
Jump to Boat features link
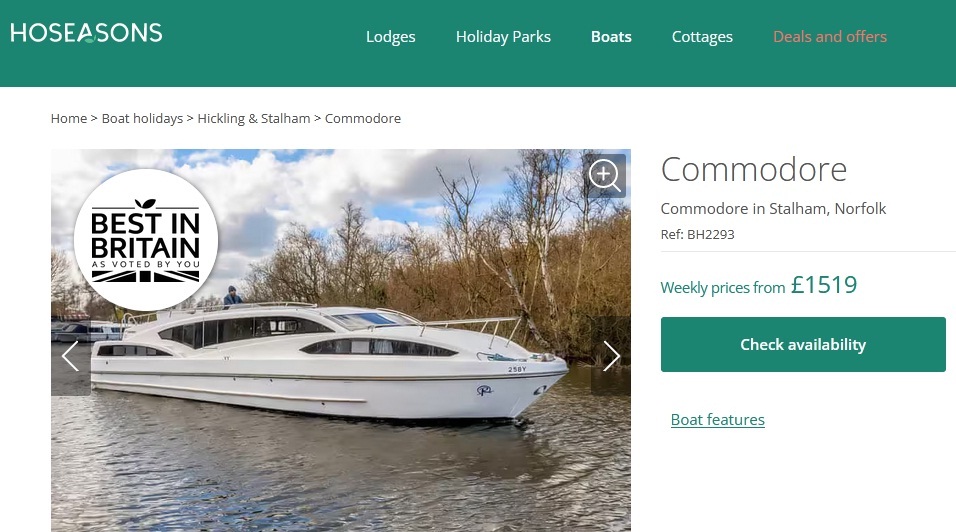pos(718,420)
